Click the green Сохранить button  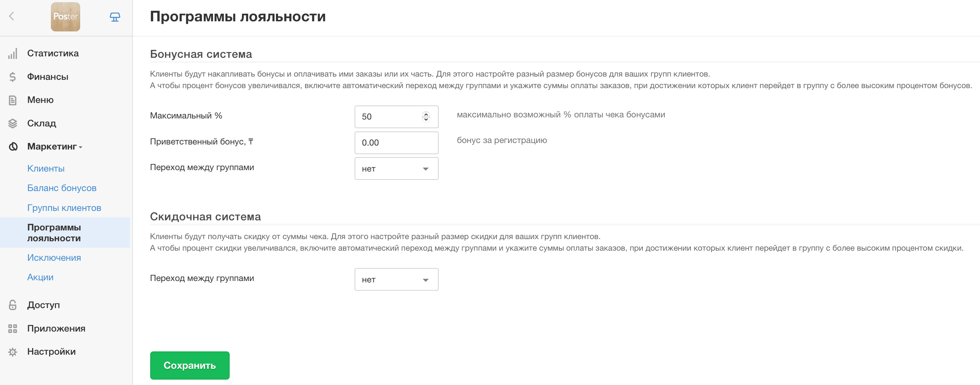[190, 365]
